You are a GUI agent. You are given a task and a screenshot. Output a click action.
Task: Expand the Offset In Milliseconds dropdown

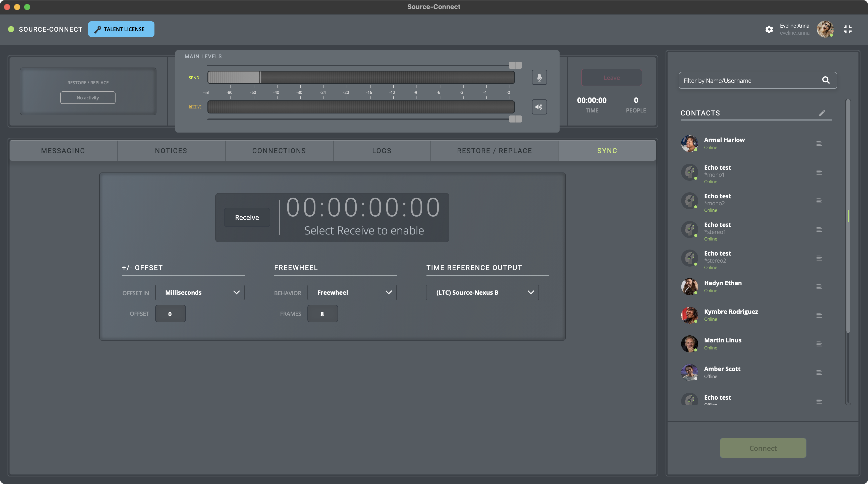(200, 292)
